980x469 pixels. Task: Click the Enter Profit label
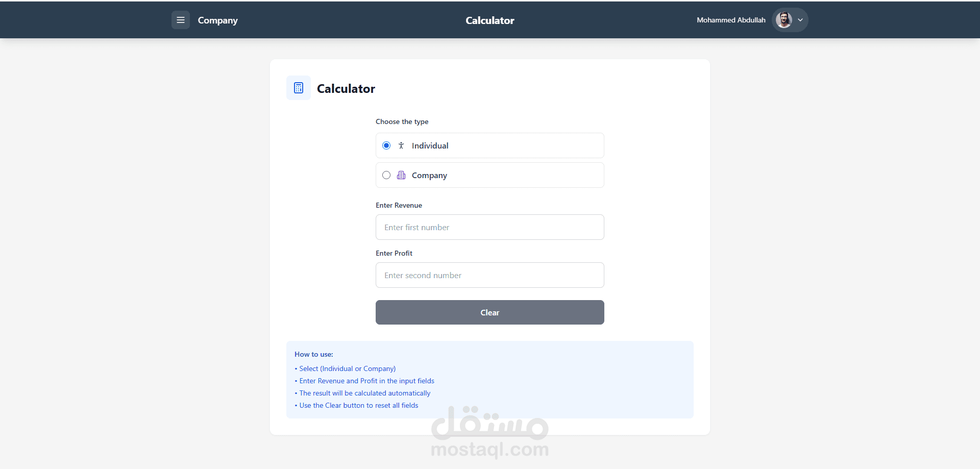[394, 253]
